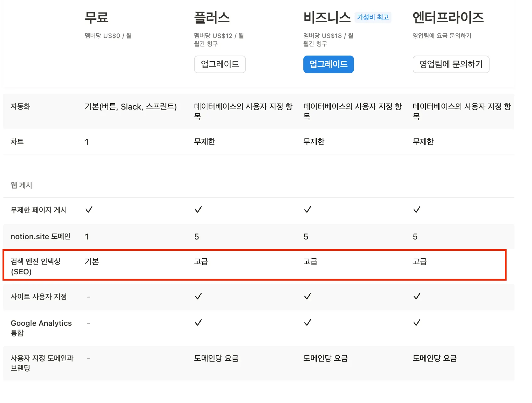Click the 가성비 최고 badge

(373, 17)
